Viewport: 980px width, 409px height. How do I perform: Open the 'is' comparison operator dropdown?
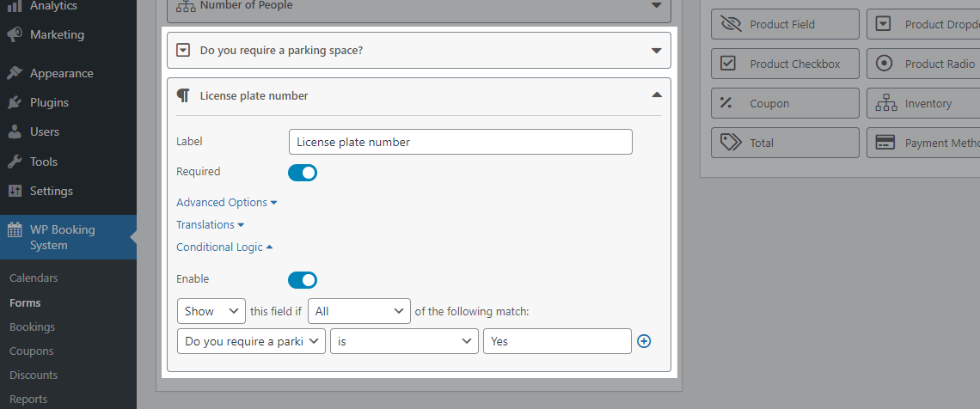coord(404,341)
